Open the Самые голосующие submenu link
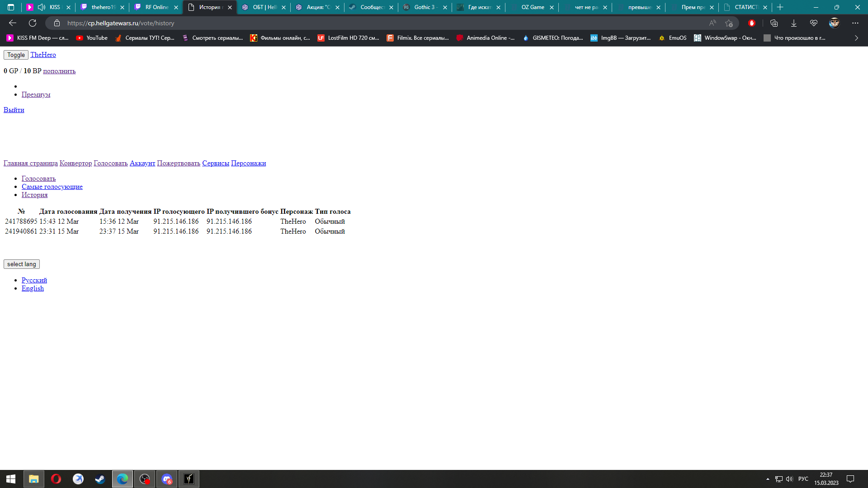Image resolution: width=868 pixels, height=488 pixels. [52, 187]
